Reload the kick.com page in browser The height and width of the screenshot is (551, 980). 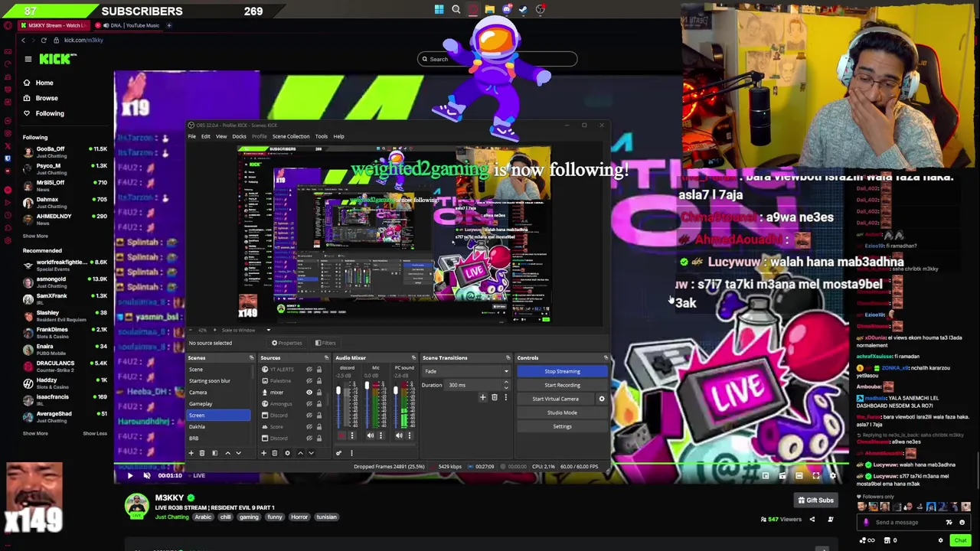[44, 40]
